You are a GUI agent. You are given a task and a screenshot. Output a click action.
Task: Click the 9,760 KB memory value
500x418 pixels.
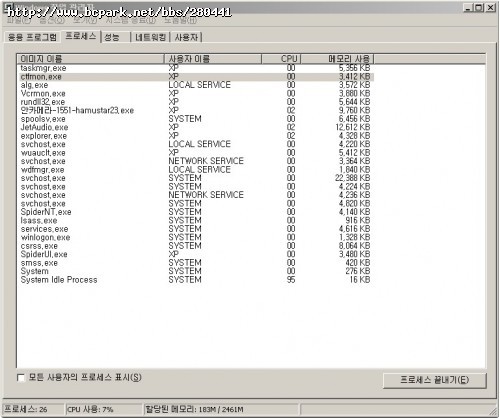click(x=354, y=110)
